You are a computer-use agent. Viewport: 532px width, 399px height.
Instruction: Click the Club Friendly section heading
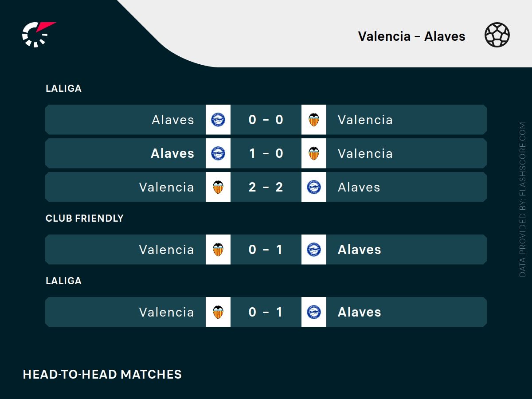pos(85,218)
